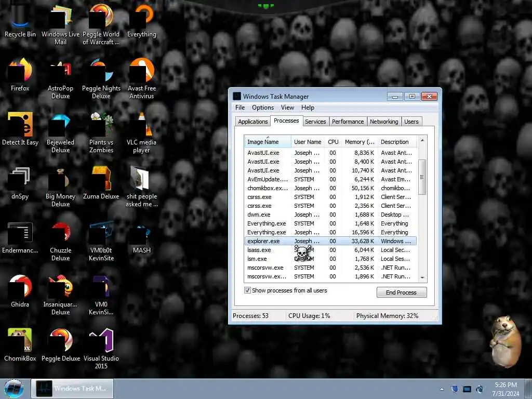Switch to the Networking tab

point(384,122)
